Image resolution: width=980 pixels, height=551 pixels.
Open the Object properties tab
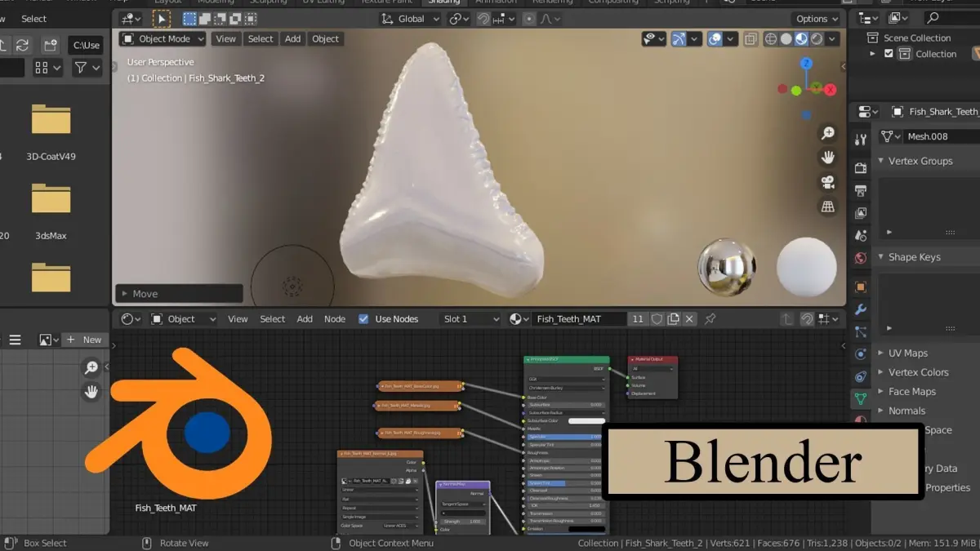[860, 287]
